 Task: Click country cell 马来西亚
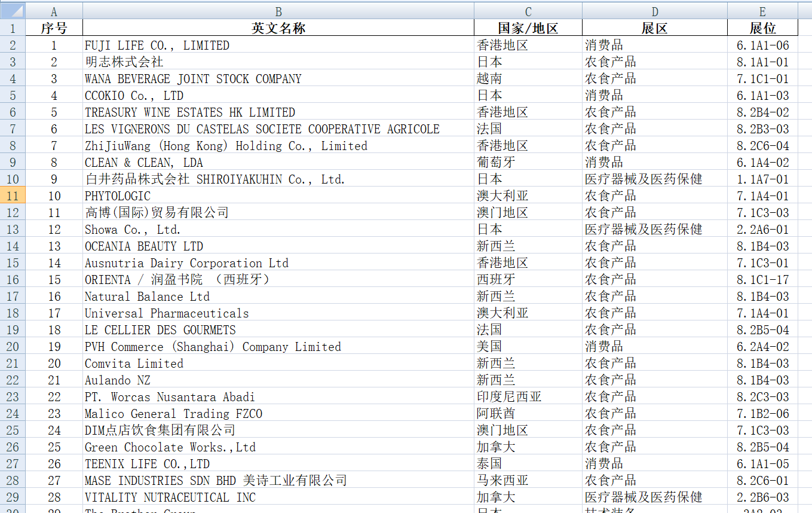click(528, 480)
